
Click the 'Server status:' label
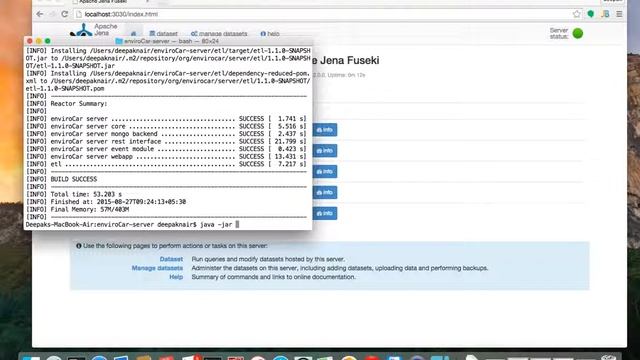559,33
